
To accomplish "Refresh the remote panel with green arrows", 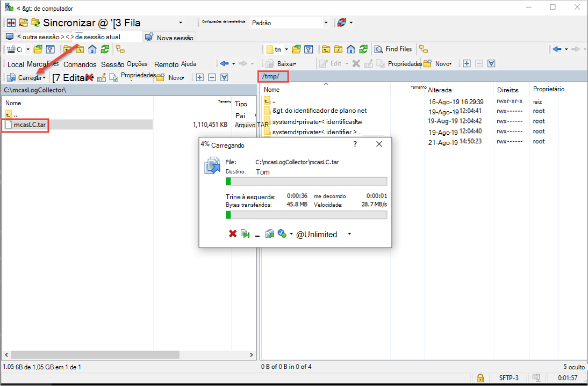I will click(363, 49).
